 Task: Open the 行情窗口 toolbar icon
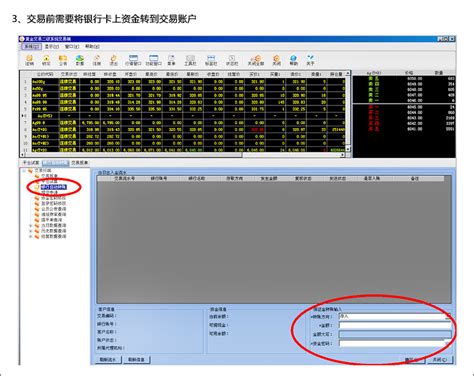(133, 60)
